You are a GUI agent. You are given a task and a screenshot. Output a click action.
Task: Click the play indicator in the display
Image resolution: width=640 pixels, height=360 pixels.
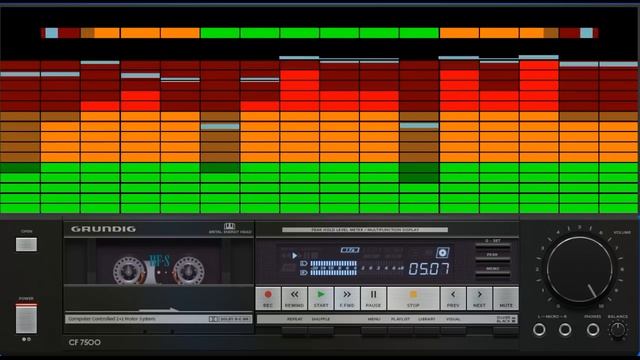(x=295, y=256)
